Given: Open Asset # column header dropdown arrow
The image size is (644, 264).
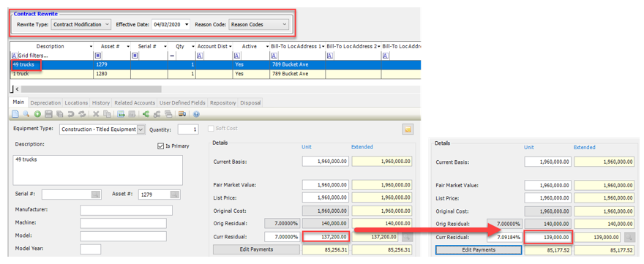Looking at the screenshot, I should click(128, 46).
